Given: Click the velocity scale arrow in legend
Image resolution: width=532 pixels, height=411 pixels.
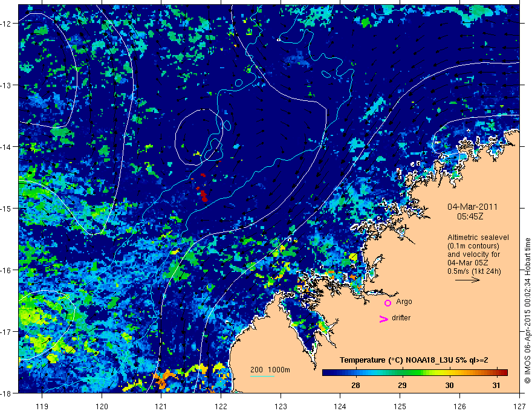Looking at the screenshot, I should 467,280.
